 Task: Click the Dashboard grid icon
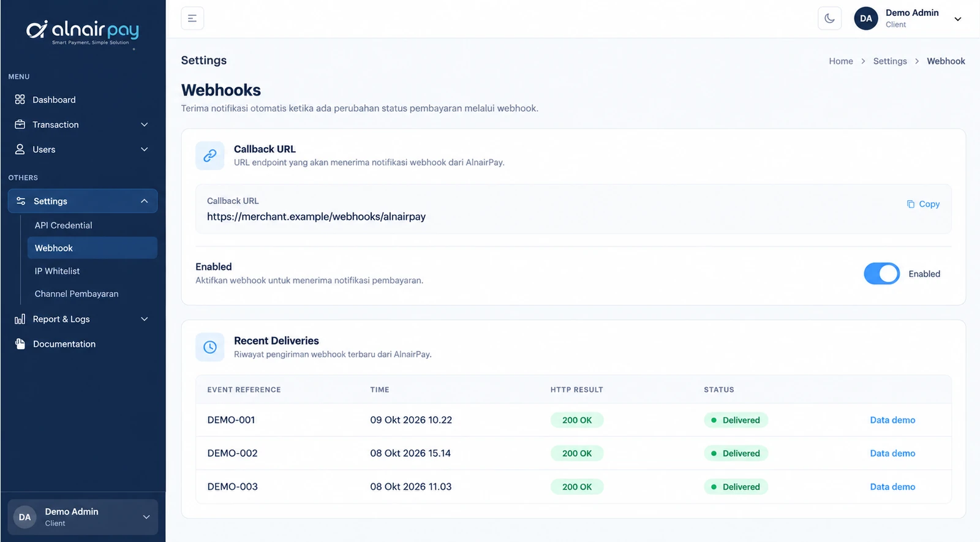(20, 99)
